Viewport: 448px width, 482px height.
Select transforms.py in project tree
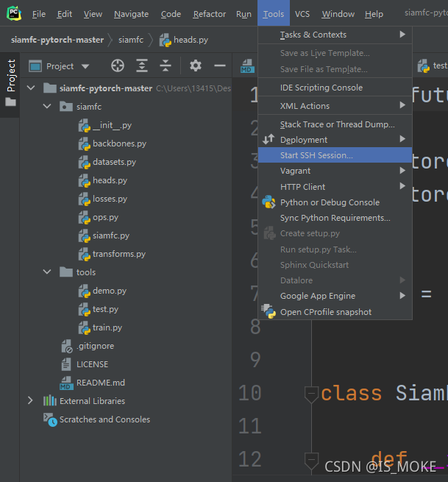[119, 254]
